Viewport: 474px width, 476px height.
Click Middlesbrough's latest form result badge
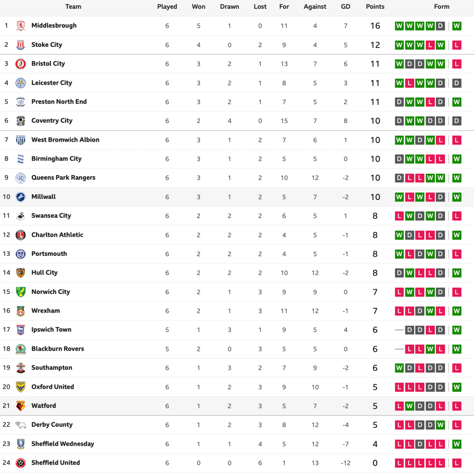(457, 26)
